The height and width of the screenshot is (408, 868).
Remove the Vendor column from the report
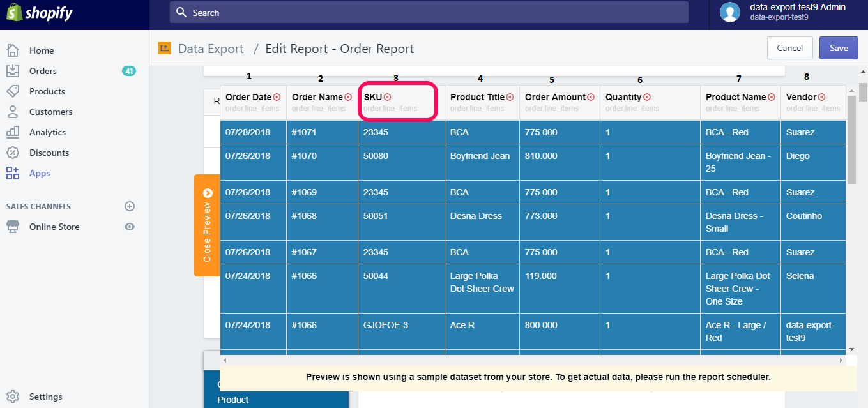[820, 96]
